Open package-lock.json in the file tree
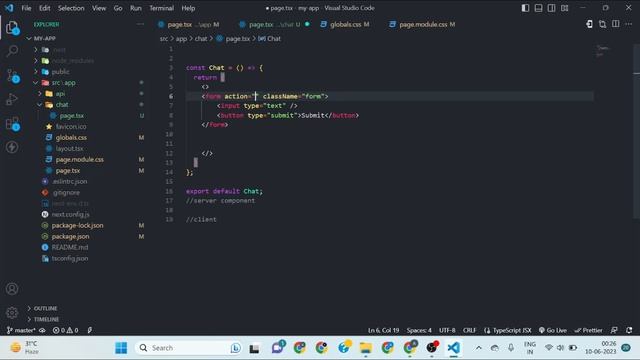 pyautogui.click(x=77, y=225)
